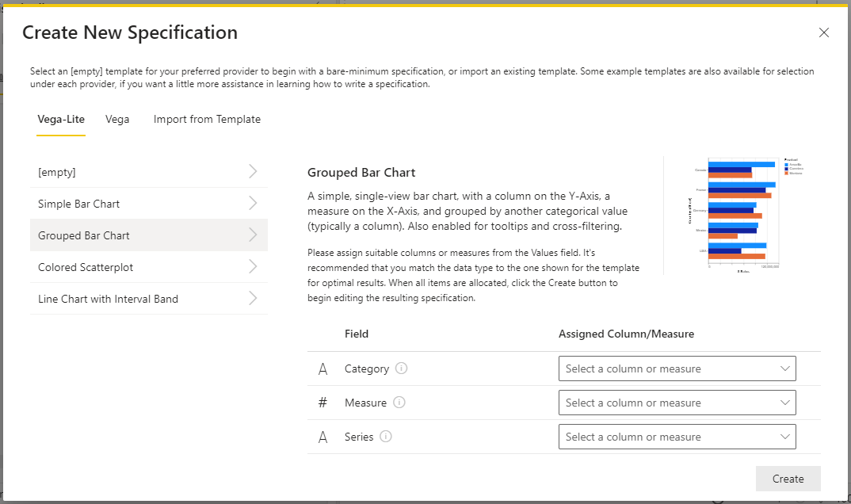This screenshot has width=851, height=504.
Task: Open the Import from Template tab
Action: [x=207, y=120]
